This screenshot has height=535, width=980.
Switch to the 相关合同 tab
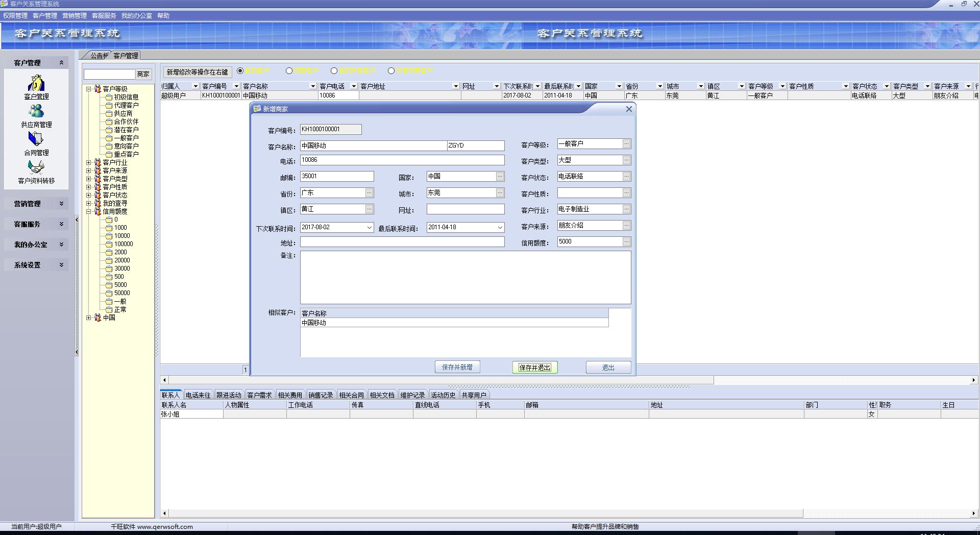351,395
